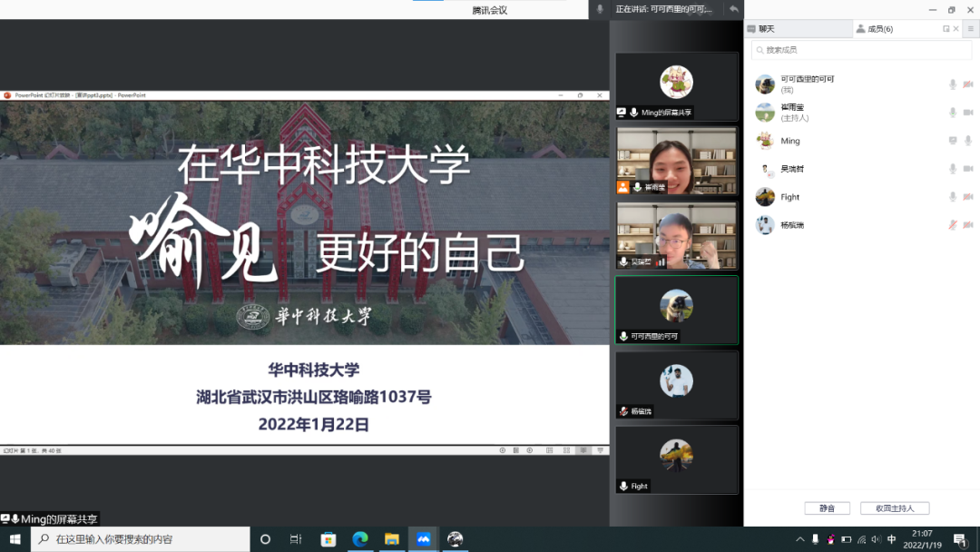Switch to reading view in PowerPoint status bar
The height and width of the screenshot is (552, 980).
[x=583, y=450]
